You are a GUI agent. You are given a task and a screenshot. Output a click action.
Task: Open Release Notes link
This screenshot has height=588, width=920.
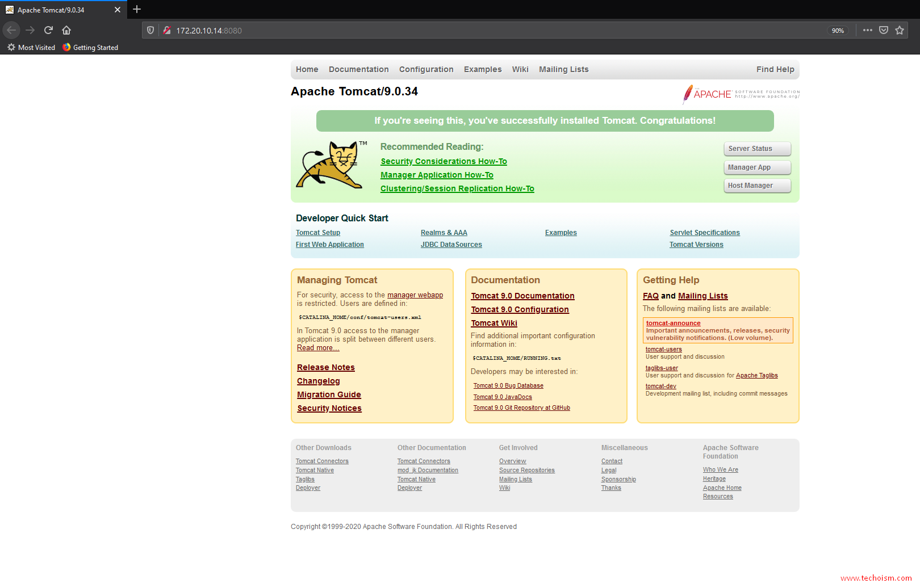[x=326, y=368]
